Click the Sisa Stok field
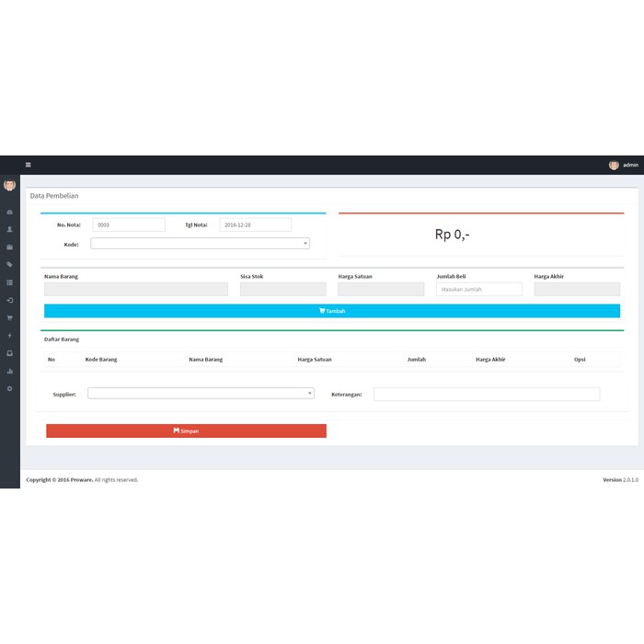 click(x=283, y=289)
